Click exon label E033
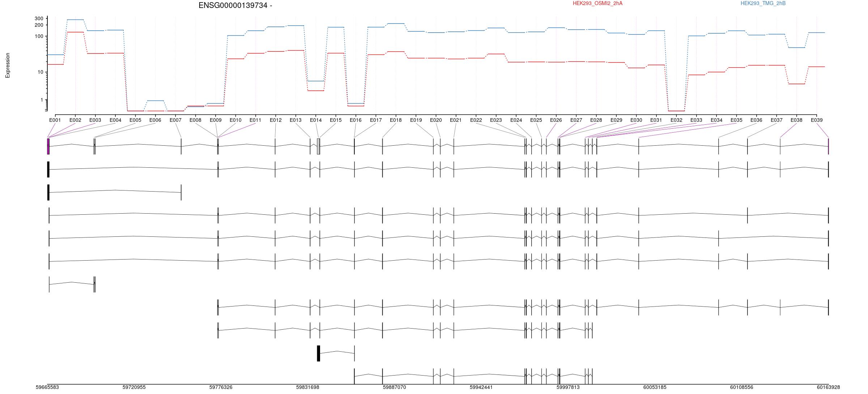The height and width of the screenshot is (394, 868). [696, 120]
